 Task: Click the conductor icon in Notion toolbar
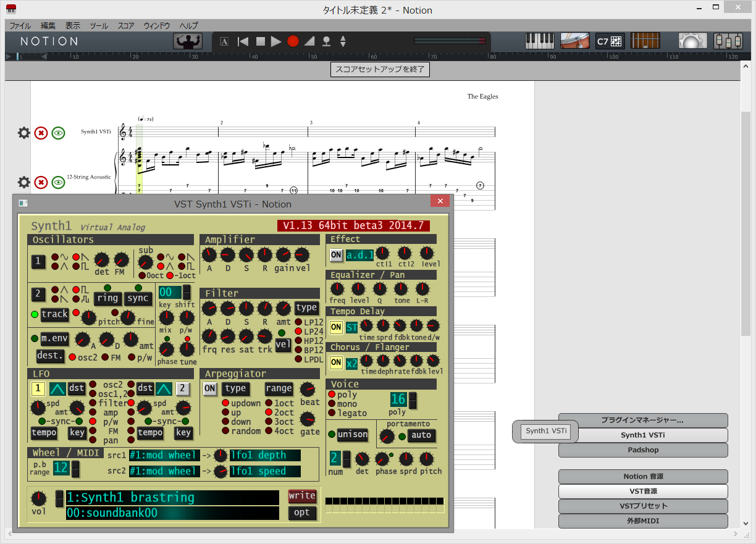[187, 41]
